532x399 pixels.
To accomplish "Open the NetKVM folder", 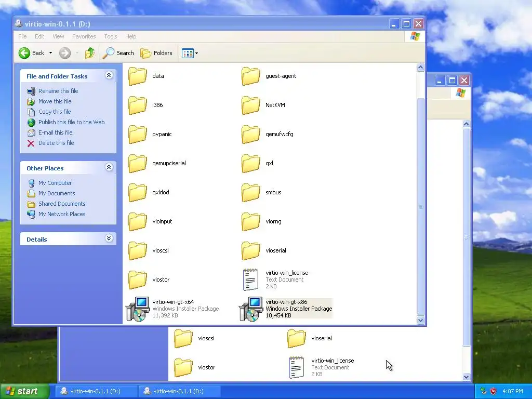I will 263,105.
